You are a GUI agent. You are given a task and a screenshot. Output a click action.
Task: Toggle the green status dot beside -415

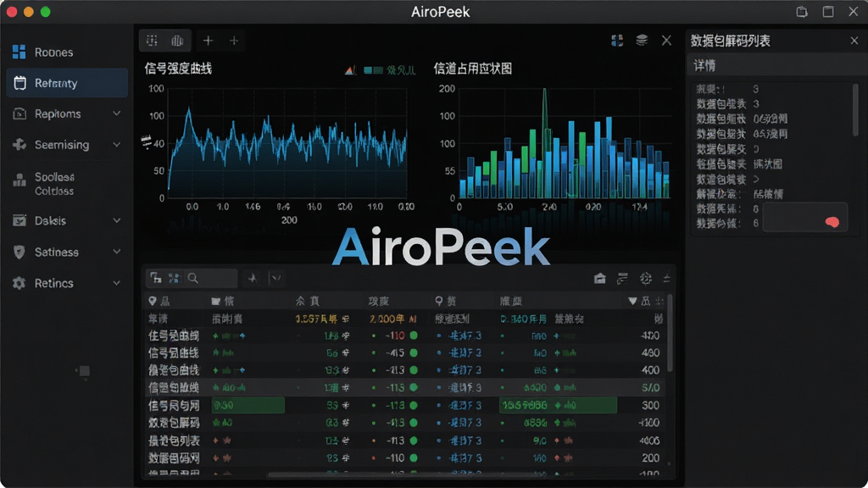[414, 352]
